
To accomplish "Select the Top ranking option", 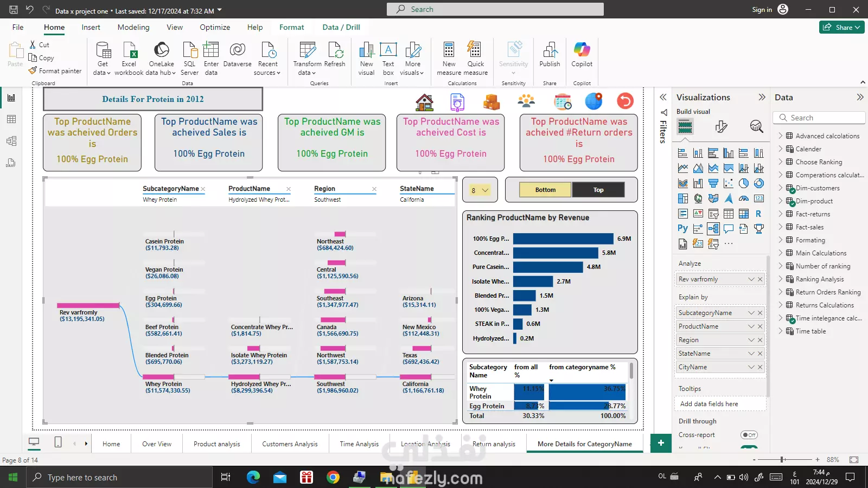I will click(x=598, y=190).
